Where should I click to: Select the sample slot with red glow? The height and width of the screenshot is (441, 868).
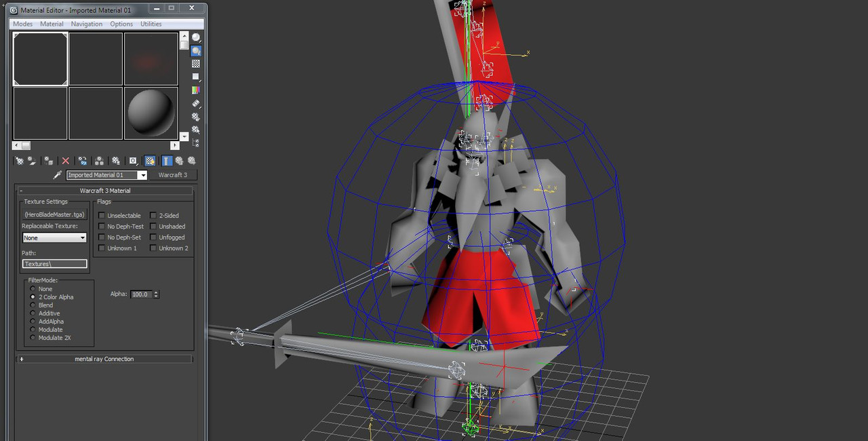(x=151, y=59)
